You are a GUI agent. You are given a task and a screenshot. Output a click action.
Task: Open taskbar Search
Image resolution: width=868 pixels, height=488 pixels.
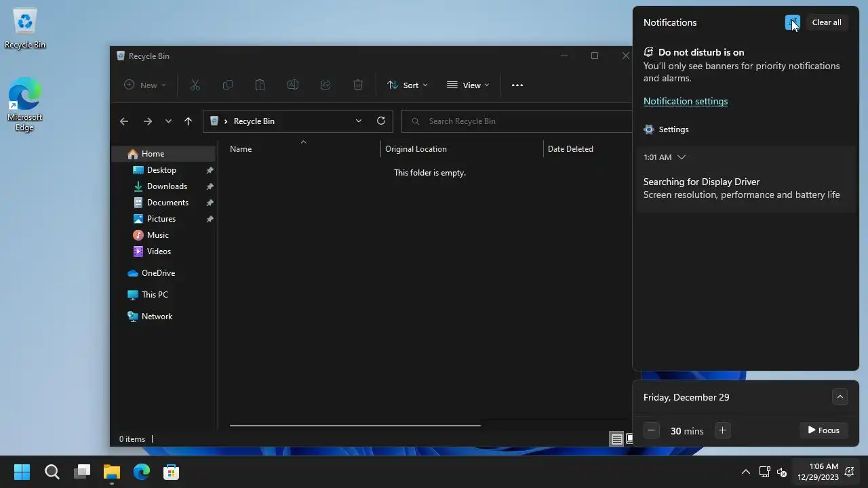pos(52,472)
